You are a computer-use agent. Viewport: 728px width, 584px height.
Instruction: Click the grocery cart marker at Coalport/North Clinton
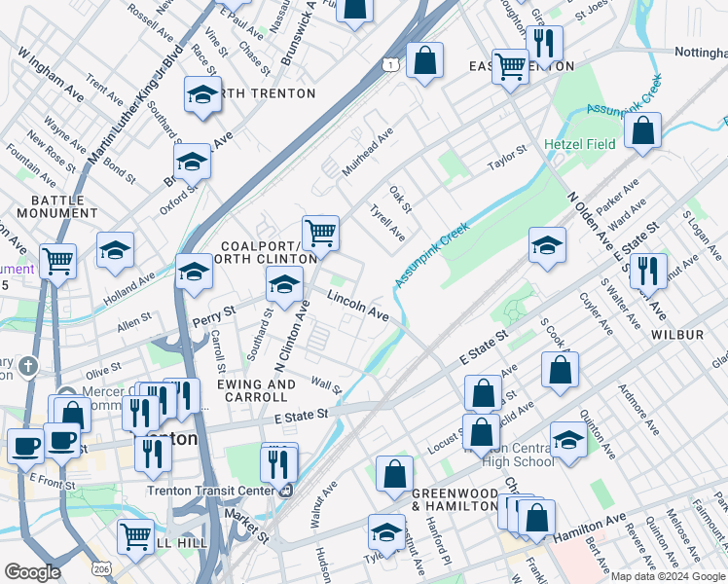[x=321, y=235]
